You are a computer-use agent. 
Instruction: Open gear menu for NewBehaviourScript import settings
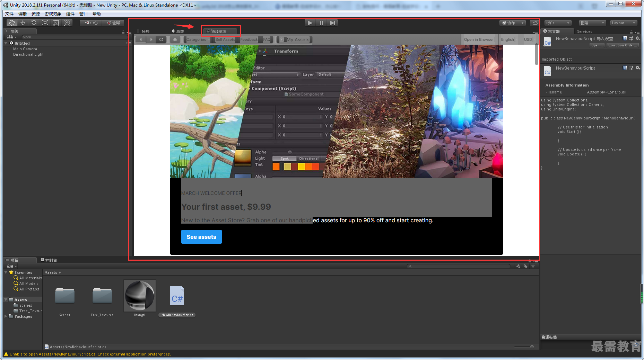coord(638,38)
